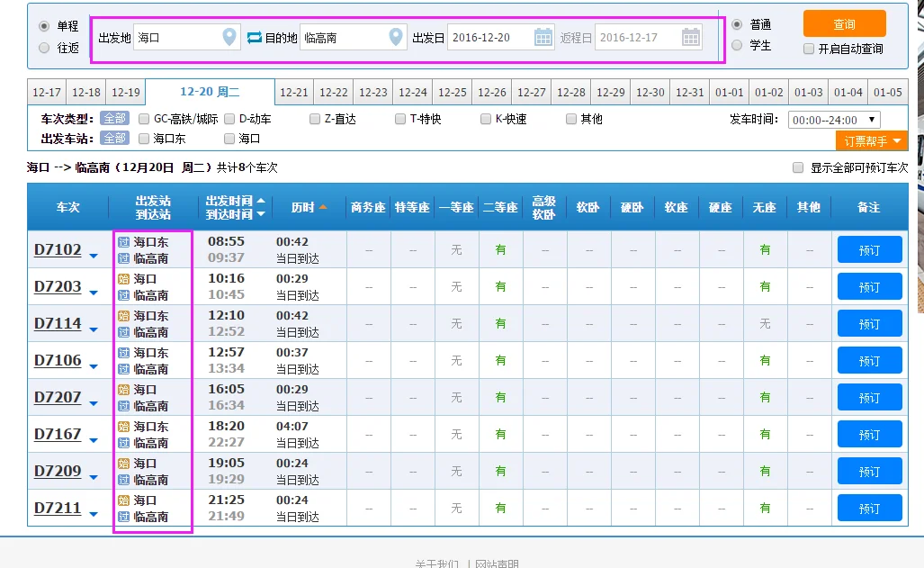The image size is (924, 568).
Task: Open the departure date calendar icon
Action: pyautogui.click(x=543, y=37)
